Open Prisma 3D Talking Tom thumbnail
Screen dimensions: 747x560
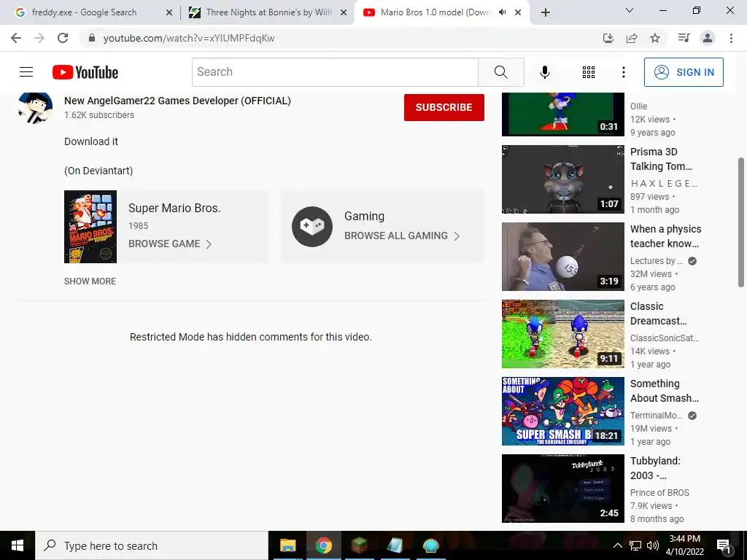[x=562, y=179]
